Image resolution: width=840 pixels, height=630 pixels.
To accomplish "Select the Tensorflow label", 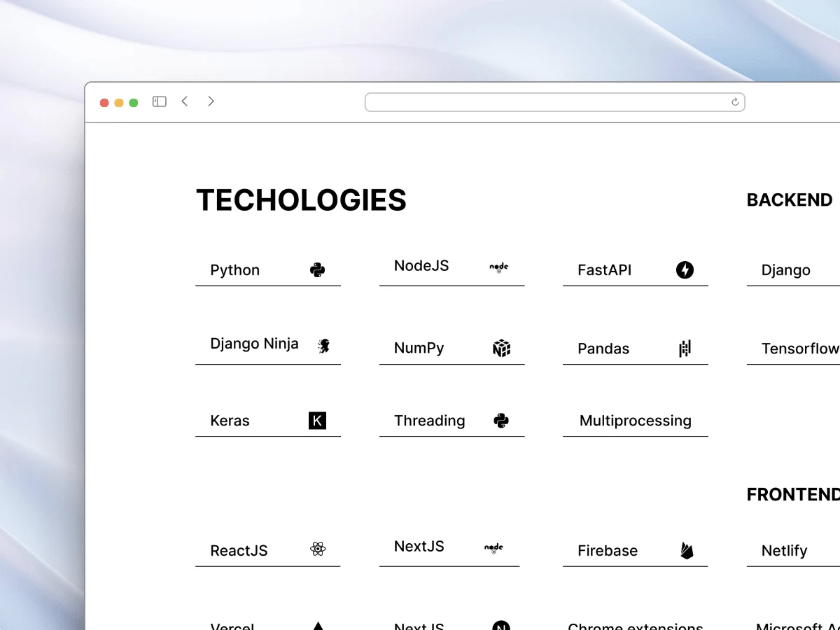I will (x=801, y=349).
